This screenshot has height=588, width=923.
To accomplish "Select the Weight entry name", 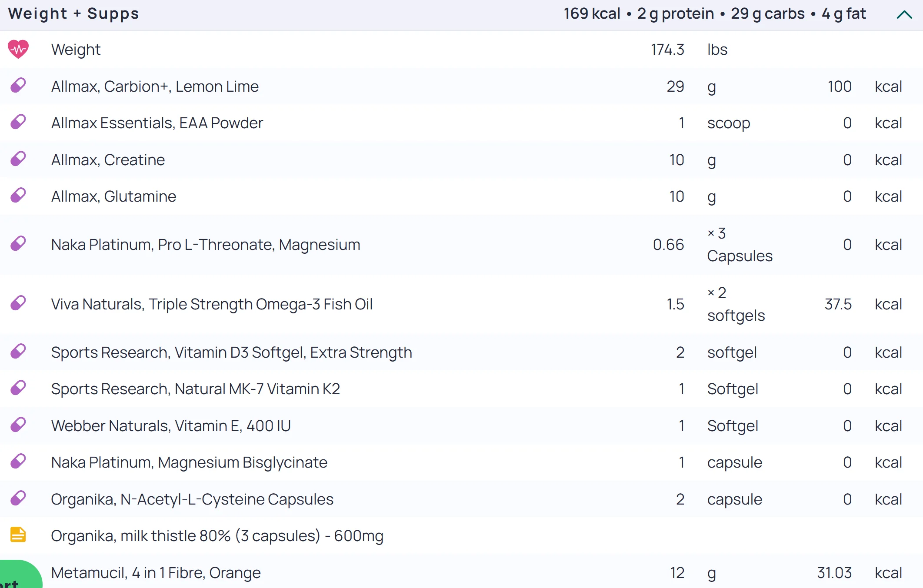I will click(76, 50).
